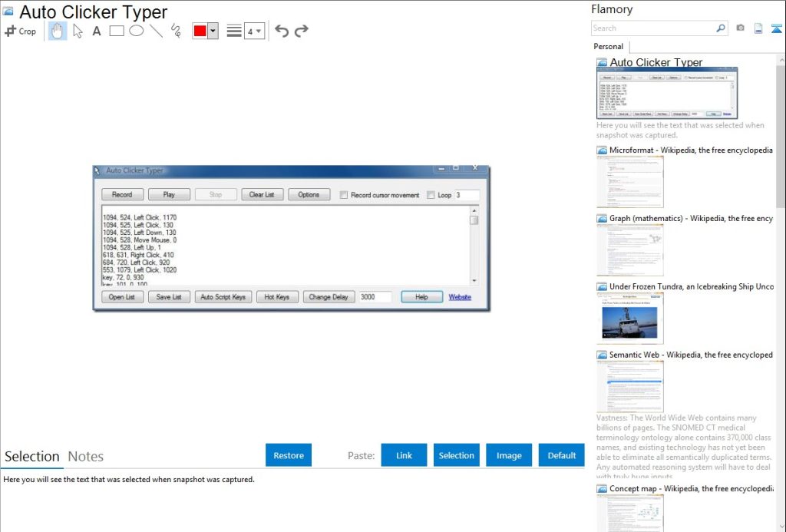Choose the freehand scribble tool
The width and height of the screenshot is (786, 532).
coord(175,31)
